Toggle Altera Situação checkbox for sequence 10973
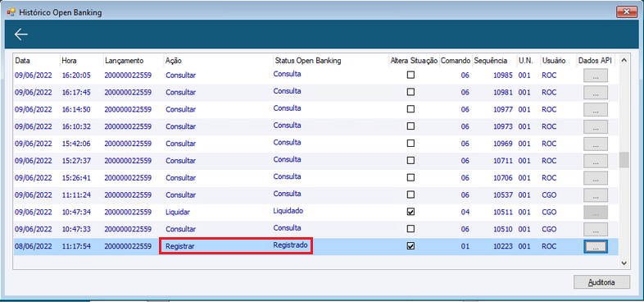644x302 pixels. 410,126
